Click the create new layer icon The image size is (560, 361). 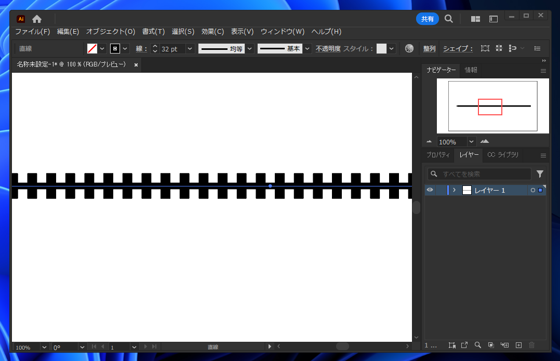click(519, 345)
